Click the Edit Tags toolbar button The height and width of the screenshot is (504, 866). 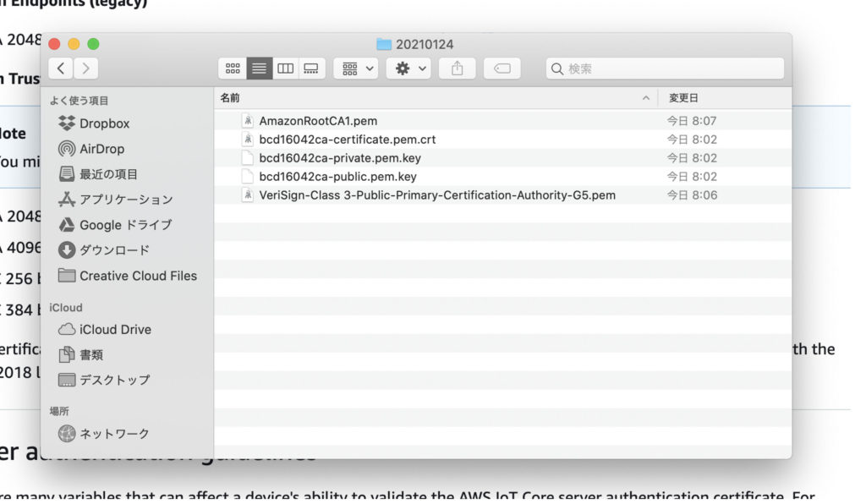point(502,68)
